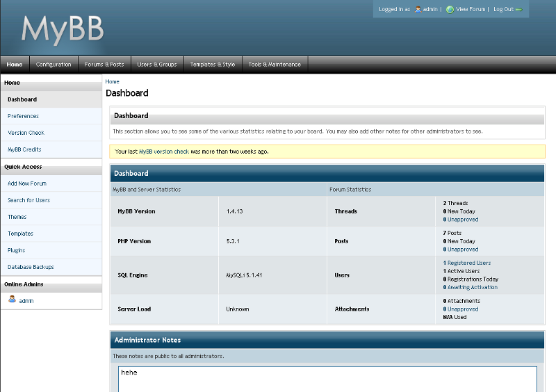Viewport: 556px width, 392px height.
Task: Click the admin user icon in the header
Action: coord(418,10)
